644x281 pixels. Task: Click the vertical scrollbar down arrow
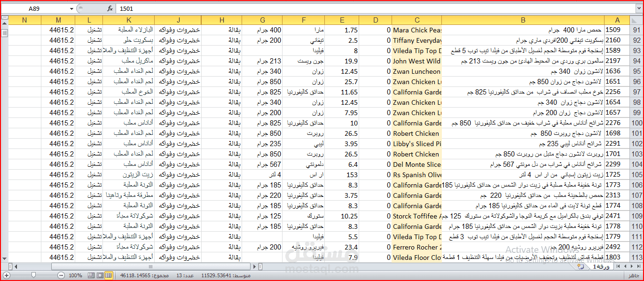[x=5, y=258]
